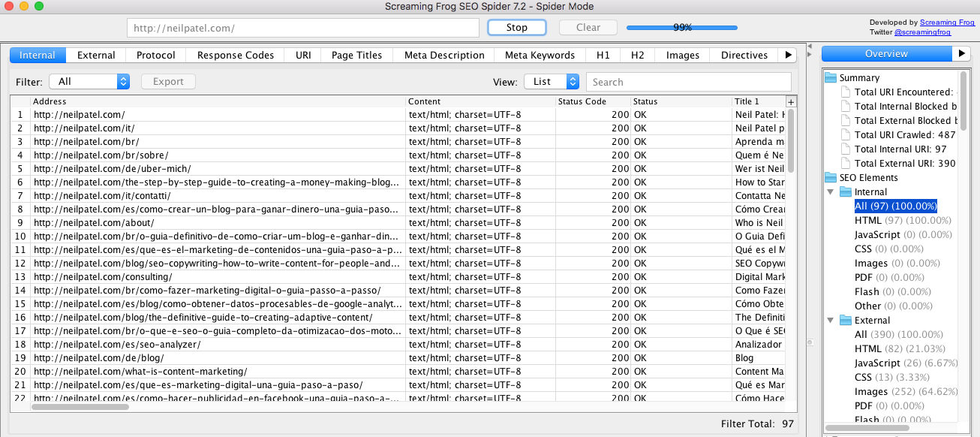Image resolution: width=980 pixels, height=437 pixels.
Task: Open the H1 tab
Action: coord(603,55)
